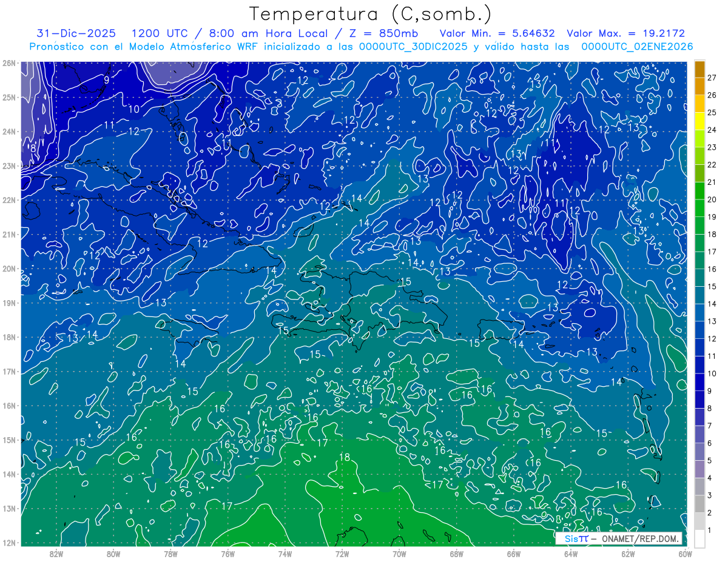The height and width of the screenshot is (562, 728).
Task: Click the '0000UTC_02ENE2026' valid-until time
Action: click(x=637, y=47)
